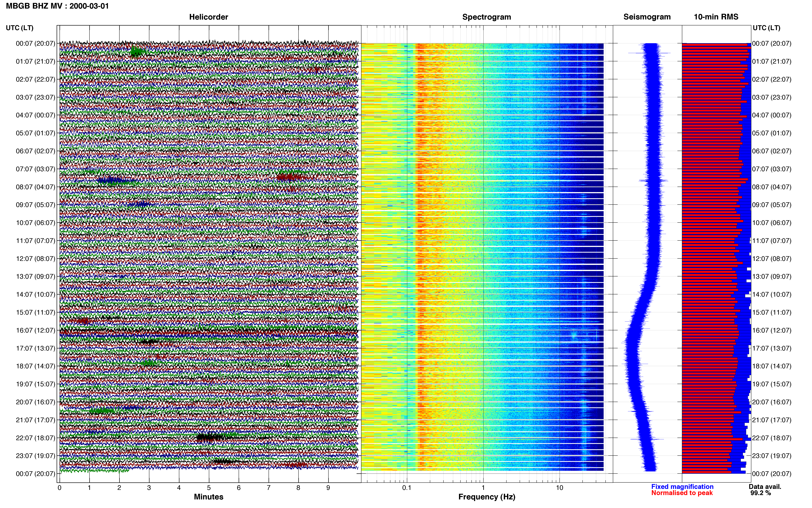Select the Spectrogram panel heading
The height and width of the screenshot is (508, 812).
tap(487, 17)
